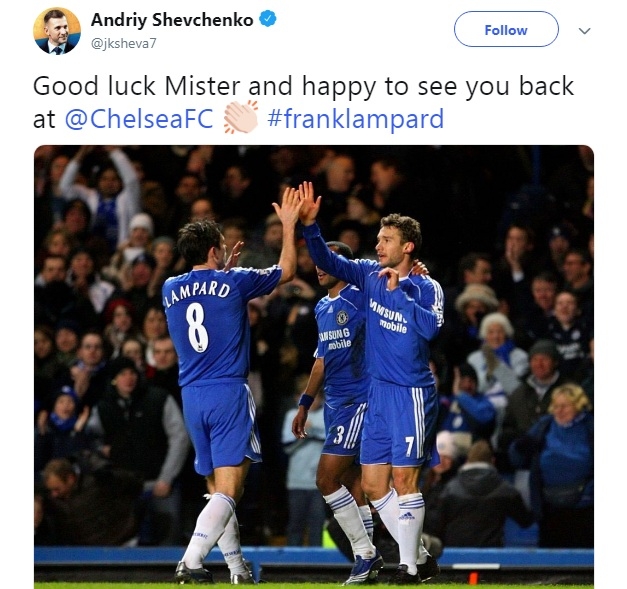Open the Andriy Shevchenko display name link
This screenshot has height=589, width=627.
point(172,20)
